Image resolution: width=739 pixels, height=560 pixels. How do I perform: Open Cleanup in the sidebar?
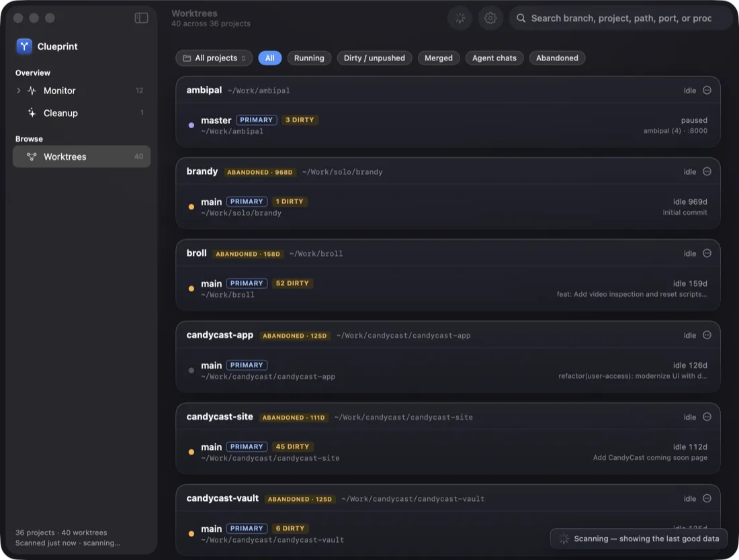point(81,113)
